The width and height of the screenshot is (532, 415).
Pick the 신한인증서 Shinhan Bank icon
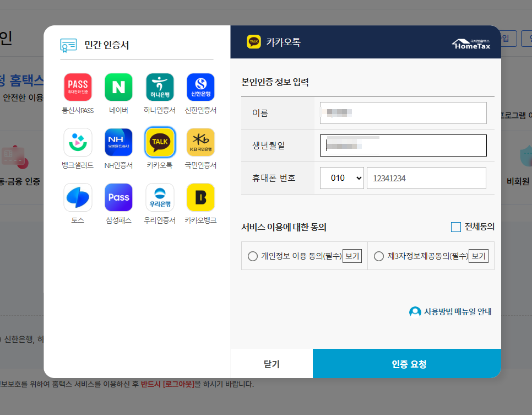coord(200,87)
